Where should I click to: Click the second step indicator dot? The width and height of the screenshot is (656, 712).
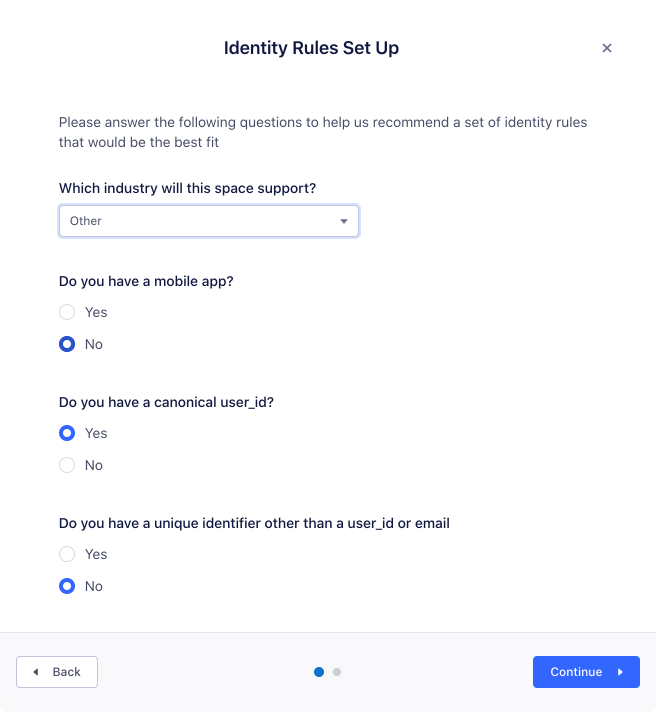coord(337,672)
